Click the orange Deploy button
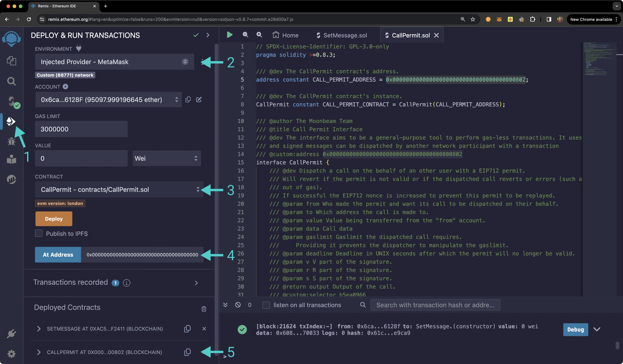 (54, 219)
